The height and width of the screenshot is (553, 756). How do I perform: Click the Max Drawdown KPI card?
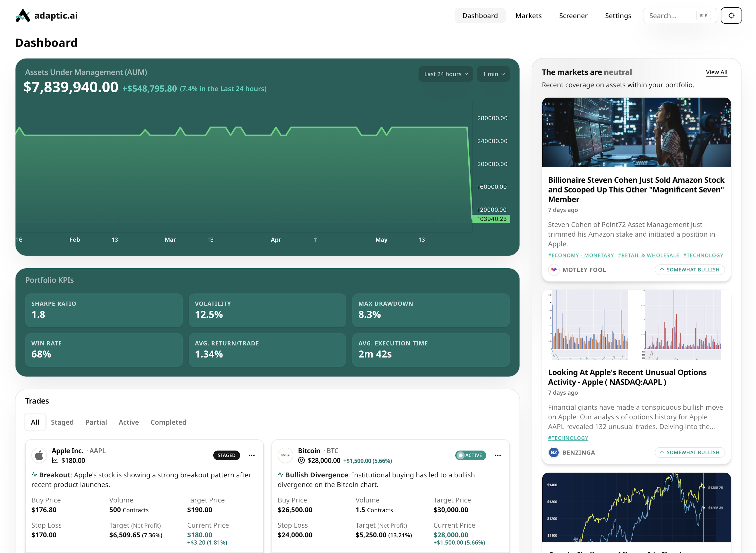[x=431, y=310]
